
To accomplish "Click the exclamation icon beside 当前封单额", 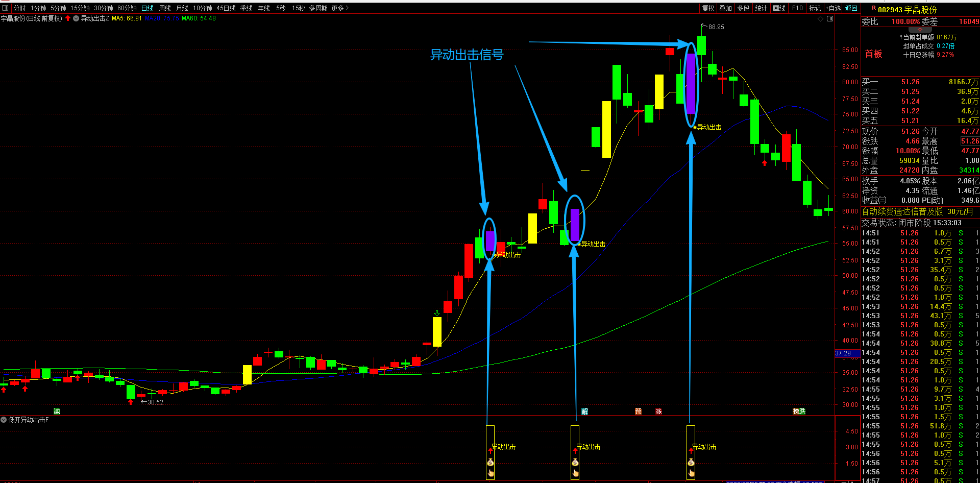I will click(901, 37).
